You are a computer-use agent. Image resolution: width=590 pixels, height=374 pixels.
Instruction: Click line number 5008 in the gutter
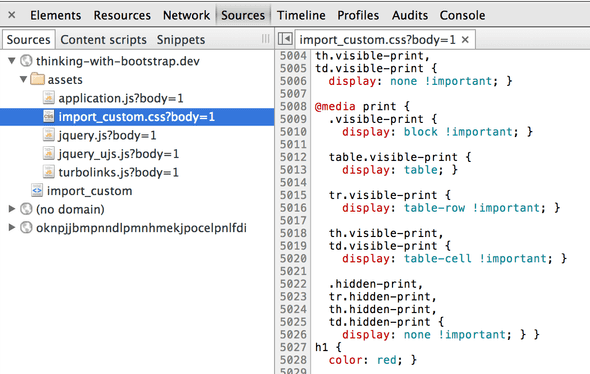pos(293,106)
